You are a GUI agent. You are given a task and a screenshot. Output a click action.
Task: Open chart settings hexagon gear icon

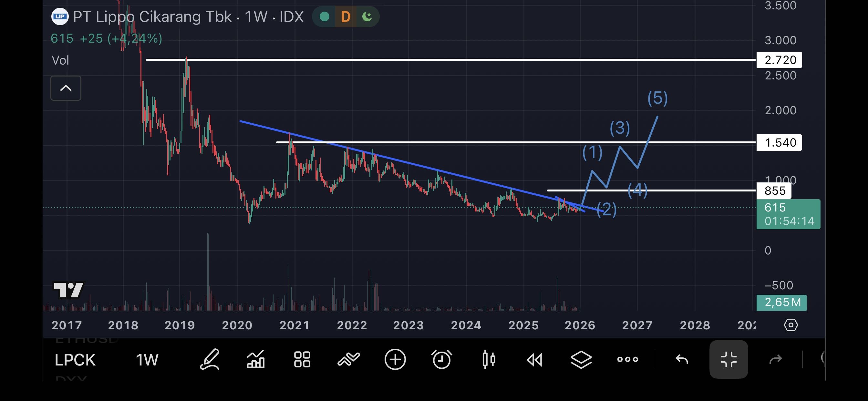point(790,325)
